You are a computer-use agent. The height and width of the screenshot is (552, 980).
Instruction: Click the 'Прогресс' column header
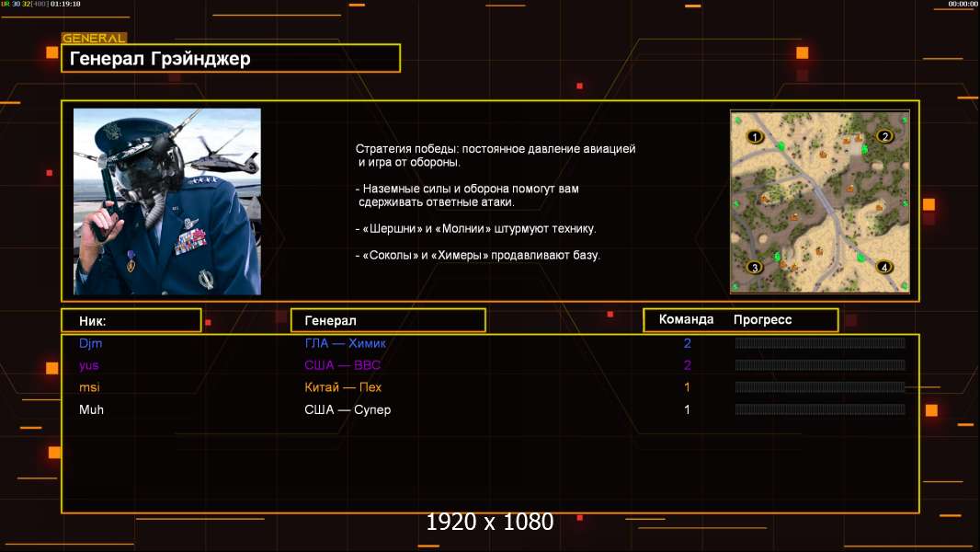coord(762,320)
